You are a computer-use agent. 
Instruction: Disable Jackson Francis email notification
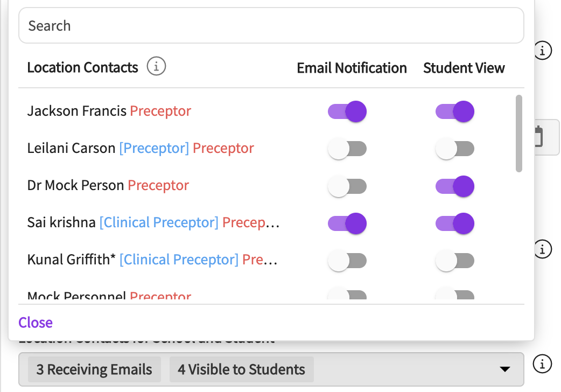point(347,112)
